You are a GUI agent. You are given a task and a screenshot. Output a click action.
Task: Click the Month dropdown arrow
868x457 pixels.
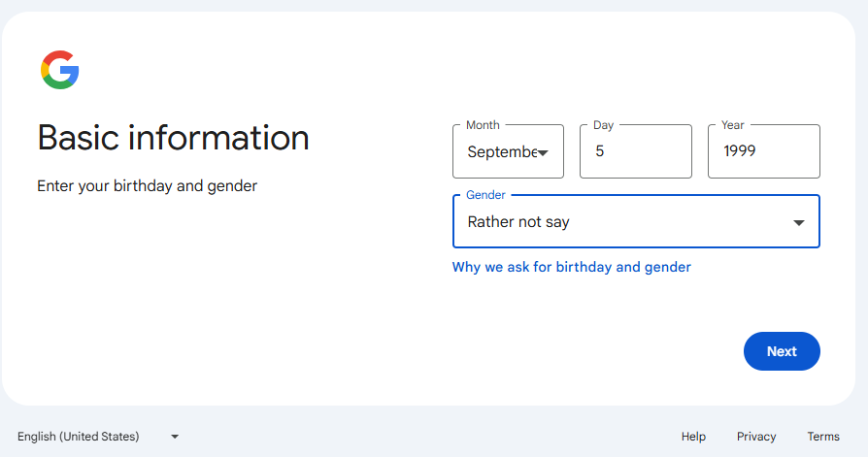tap(543, 152)
